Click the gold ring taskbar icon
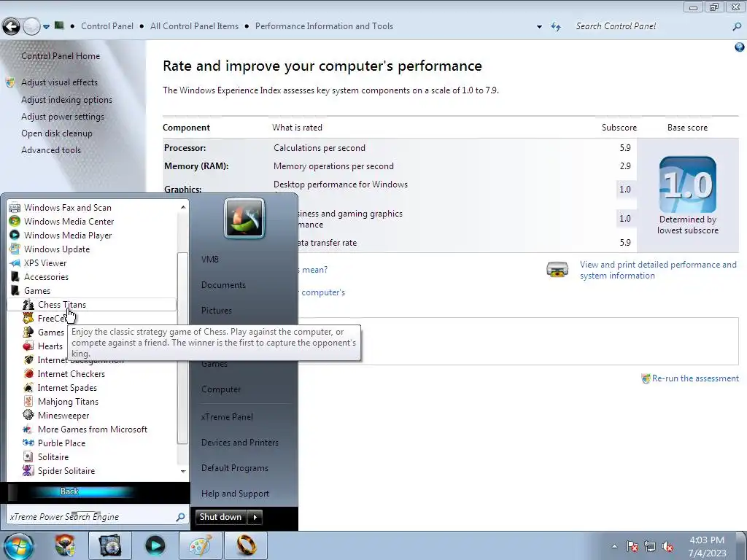The height and width of the screenshot is (560, 747). (x=245, y=545)
